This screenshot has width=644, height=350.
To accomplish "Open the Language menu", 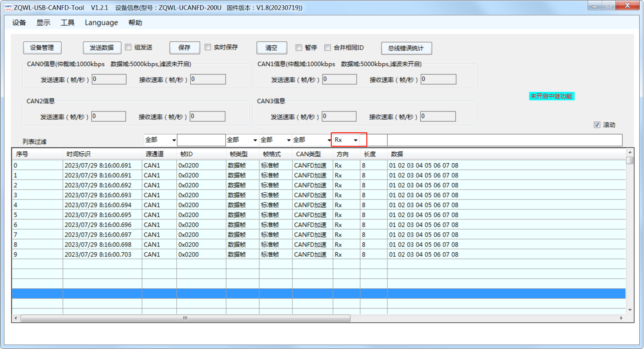I will click(101, 23).
